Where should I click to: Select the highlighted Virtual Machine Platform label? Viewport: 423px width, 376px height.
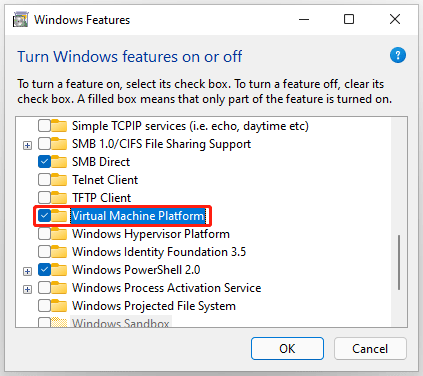[138, 216]
